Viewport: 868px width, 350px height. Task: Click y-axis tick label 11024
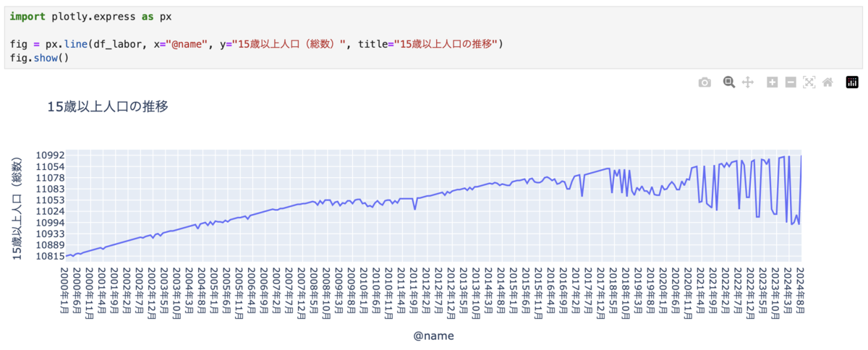(x=49, y=211)
